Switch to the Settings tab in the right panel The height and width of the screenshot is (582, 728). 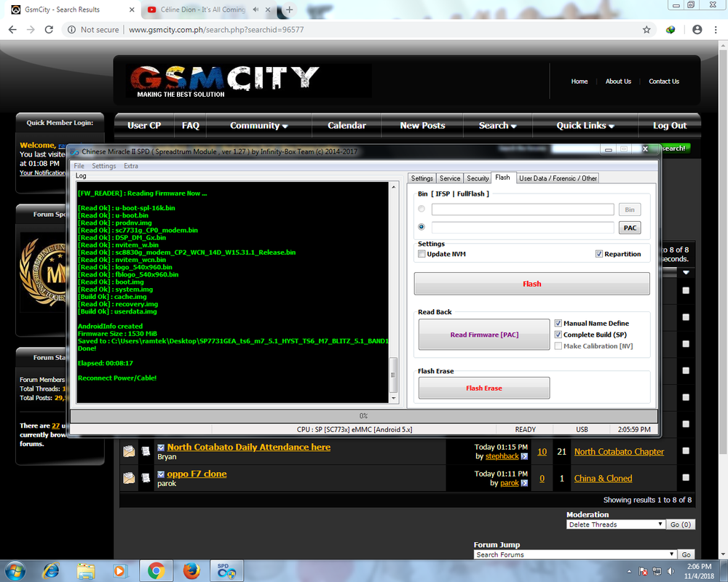(422, 178)
